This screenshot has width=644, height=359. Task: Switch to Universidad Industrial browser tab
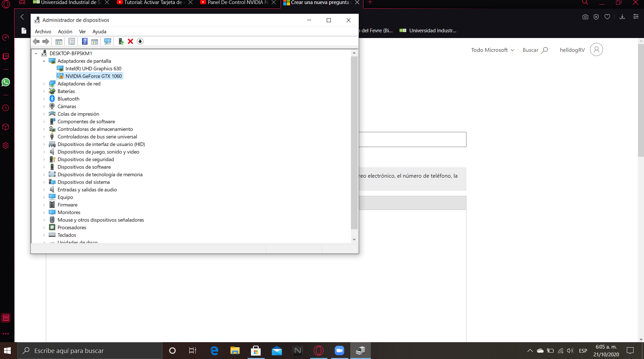(71, 3)
